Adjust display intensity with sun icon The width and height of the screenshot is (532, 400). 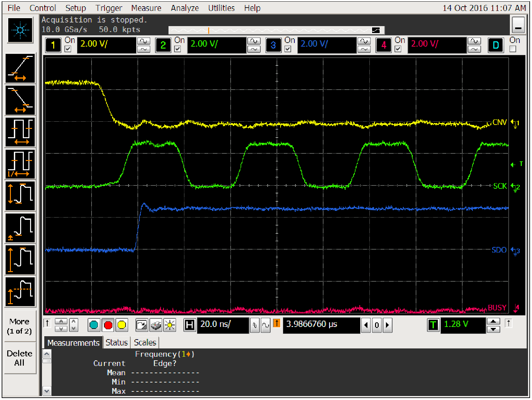tap(170, 325)
